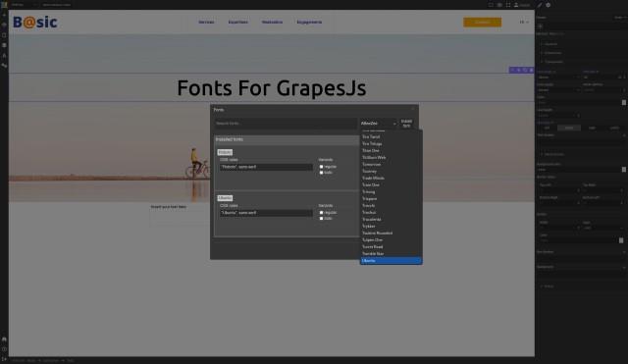Click Services link in website navigation

click(x=206, y=22)
